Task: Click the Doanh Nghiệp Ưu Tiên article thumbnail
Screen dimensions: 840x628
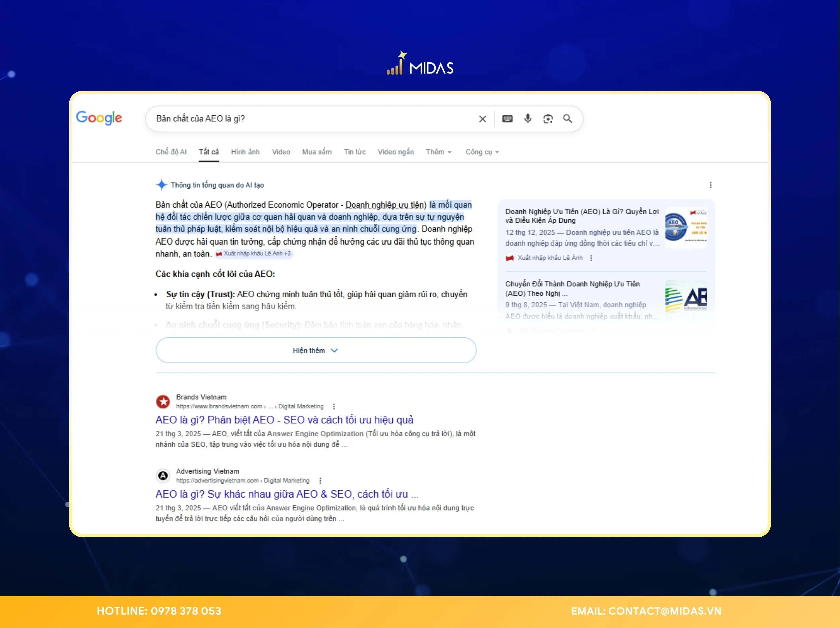Action: [x=685, y=228]
